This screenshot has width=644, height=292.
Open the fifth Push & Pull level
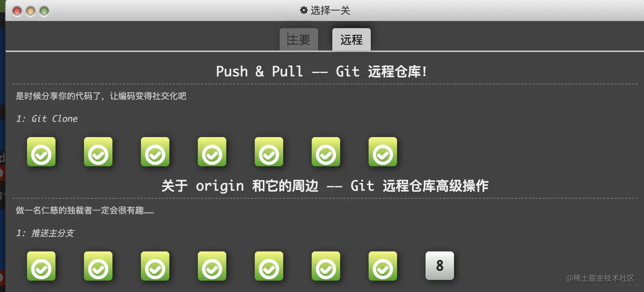point(269,152)
